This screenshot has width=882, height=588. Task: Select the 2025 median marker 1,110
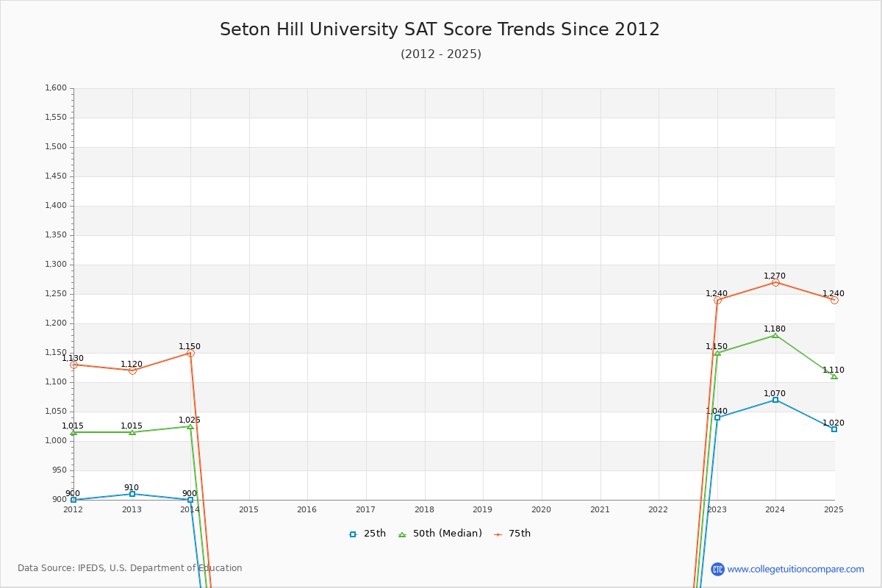834,376
